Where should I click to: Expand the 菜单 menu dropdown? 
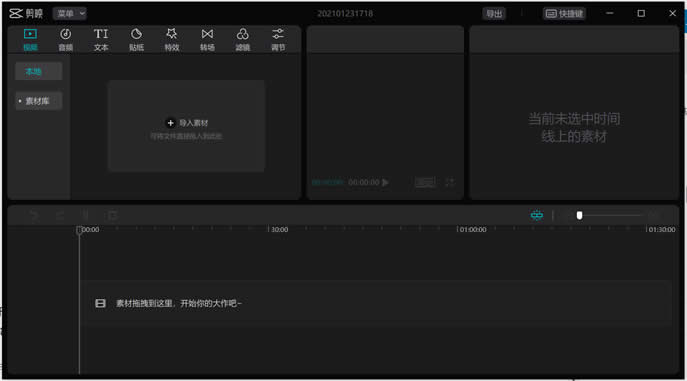70,14
